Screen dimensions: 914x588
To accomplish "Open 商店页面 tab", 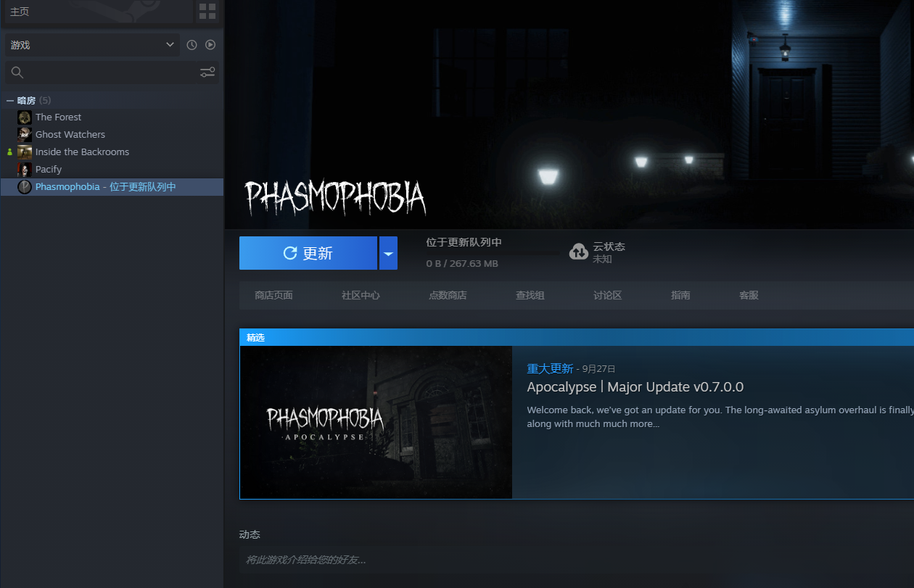I will [x=273, y=295].
